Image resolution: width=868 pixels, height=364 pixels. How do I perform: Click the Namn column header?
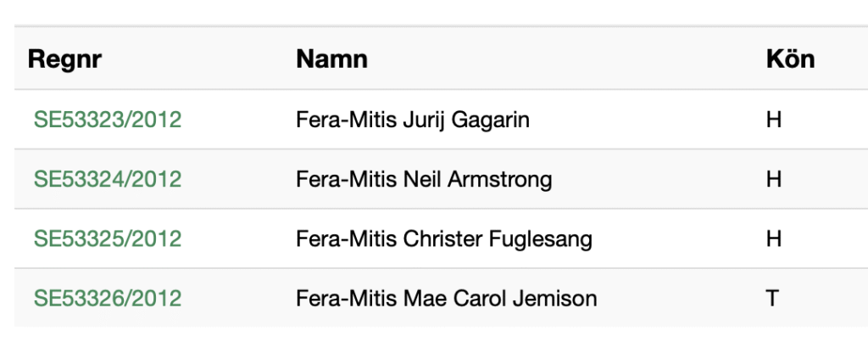click(331, 59)
